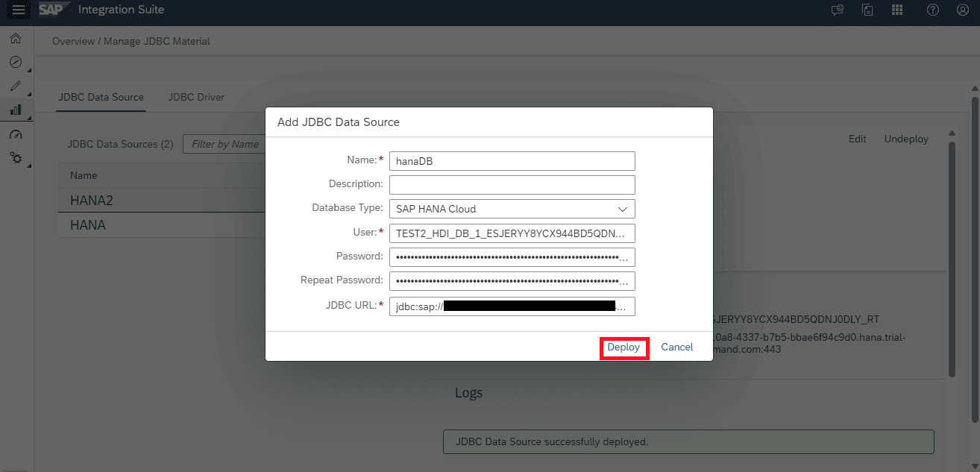Open the gauge icon in sidebar
Viewport: 980px width, 472px height.
[16, 134]
